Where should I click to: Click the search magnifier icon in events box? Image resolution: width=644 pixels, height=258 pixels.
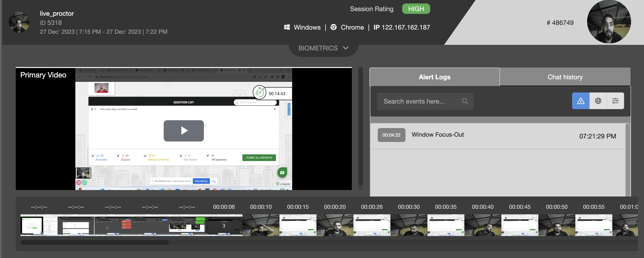coord(465,101)
